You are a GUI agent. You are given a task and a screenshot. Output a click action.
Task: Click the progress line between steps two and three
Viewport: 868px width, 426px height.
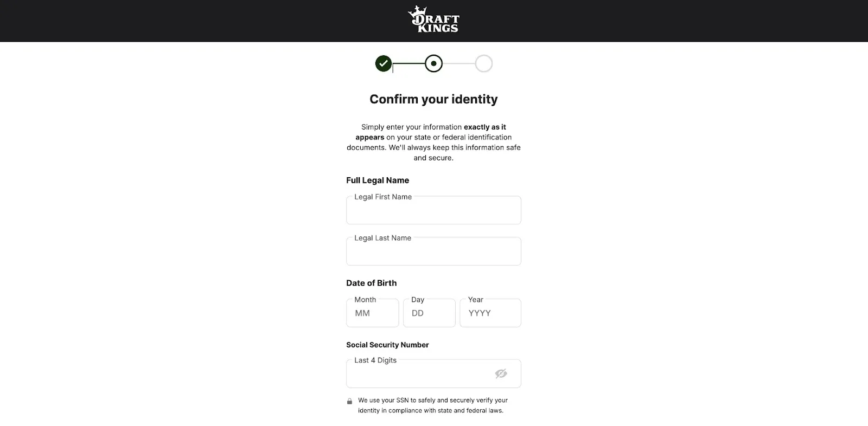pos(458,64)
